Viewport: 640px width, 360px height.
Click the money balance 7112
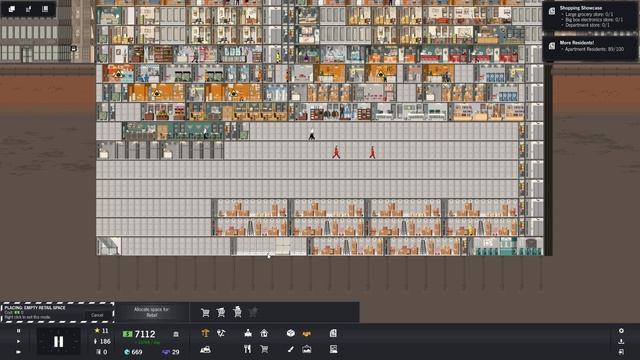point(139,334)
